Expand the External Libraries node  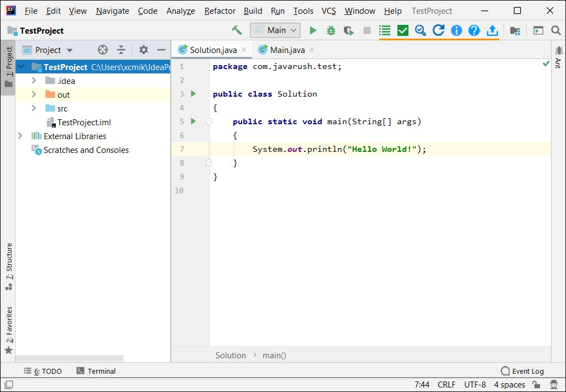coord(20,136)
